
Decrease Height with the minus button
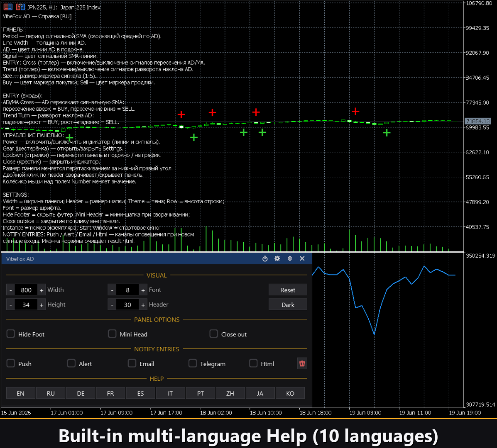pyautogui.click(x=10, y=304)
